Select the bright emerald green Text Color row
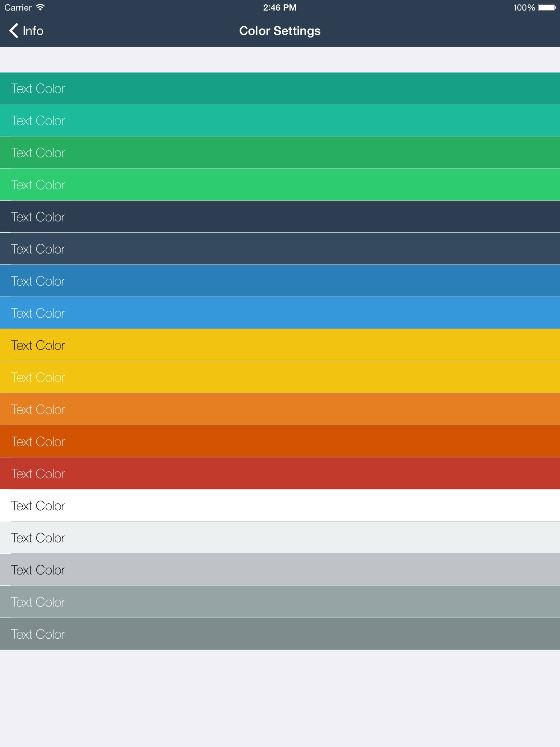Image resolution: width=560 pixels, height=747 pixels. click(x=280, y=185)
